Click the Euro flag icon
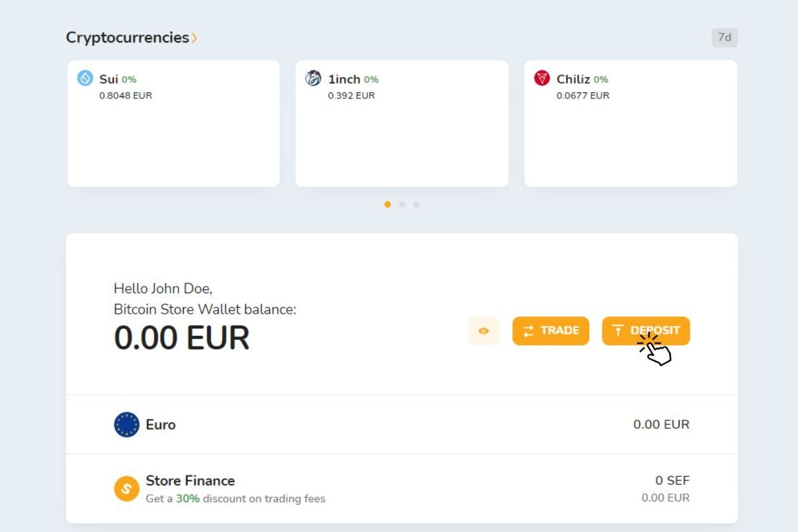This screenshot has height=532, width=798. 126,425
